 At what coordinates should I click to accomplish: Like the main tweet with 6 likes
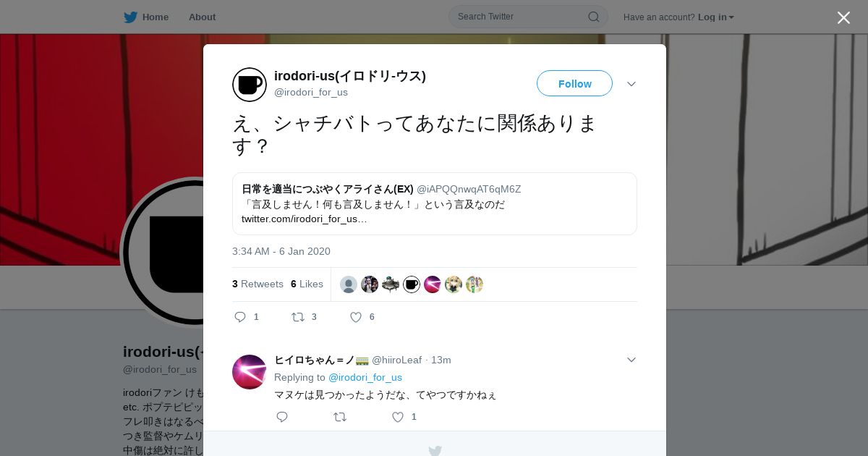[356, 317]
